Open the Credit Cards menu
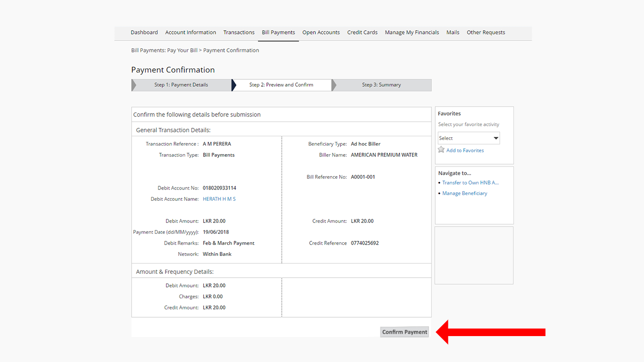The image size is (644, 362). (362, 33)
